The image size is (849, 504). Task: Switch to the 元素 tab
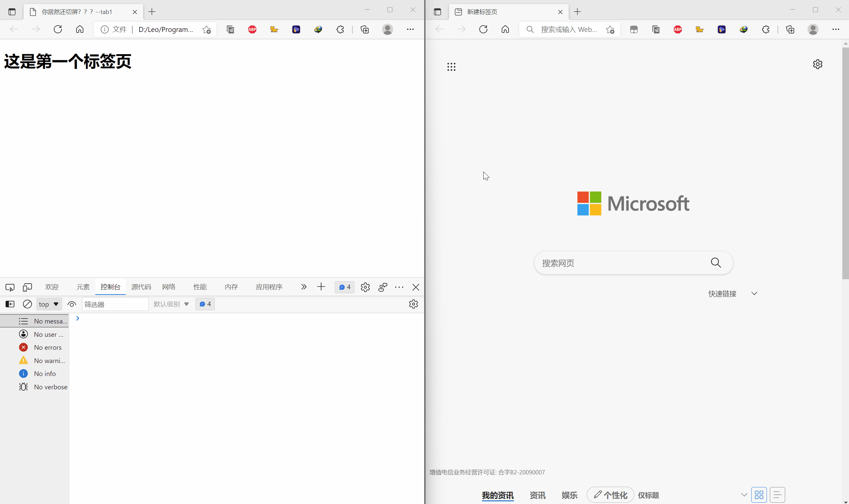pos(83,287)
